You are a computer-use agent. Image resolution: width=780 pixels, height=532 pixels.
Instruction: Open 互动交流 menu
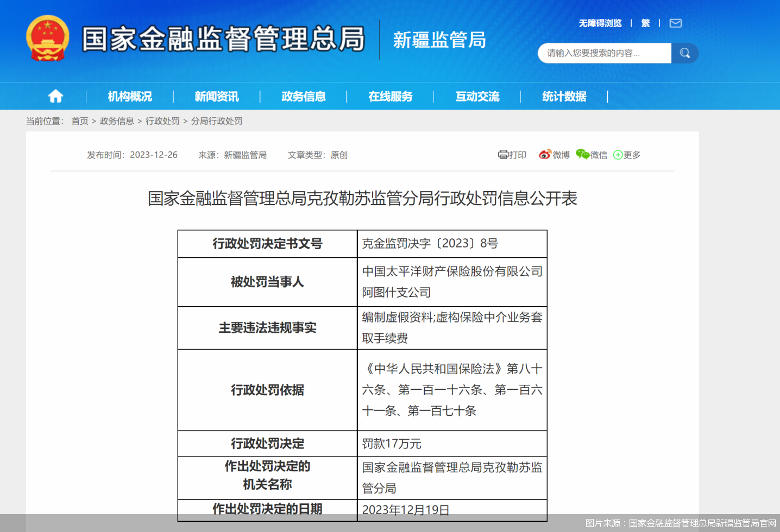pyautogui.click(x=477, y=97)
